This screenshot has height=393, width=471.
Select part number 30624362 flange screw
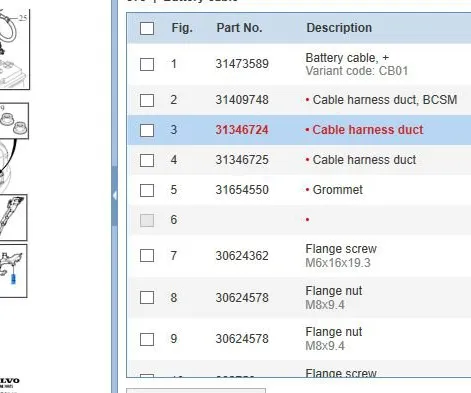(x=242, y=256)
